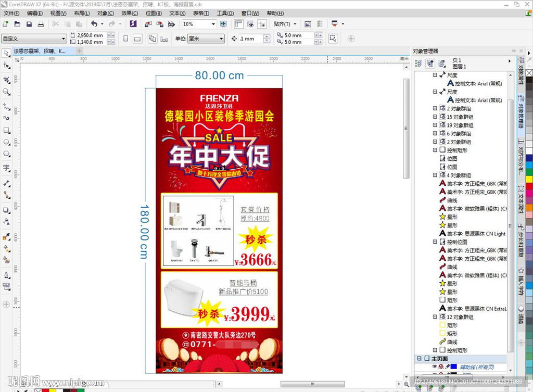Click the Export icon
Image resolution: width=533 pixels, height=392 pixels.
[160, 24]
